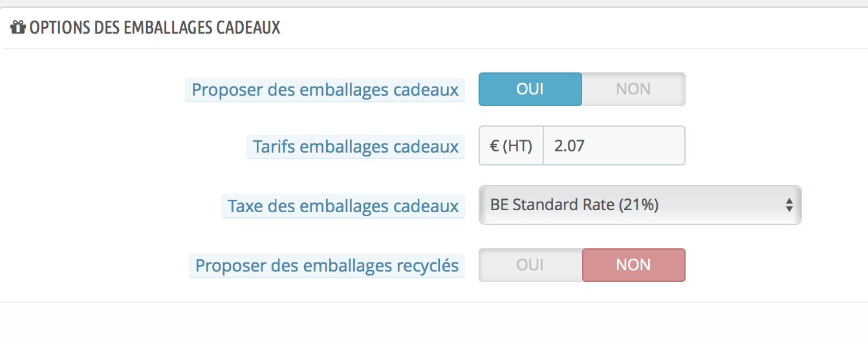The width and height of the screenshot is (868, 344).
Task: Click the blue OUI gift wrapping button
Action: tap(530, 89)
